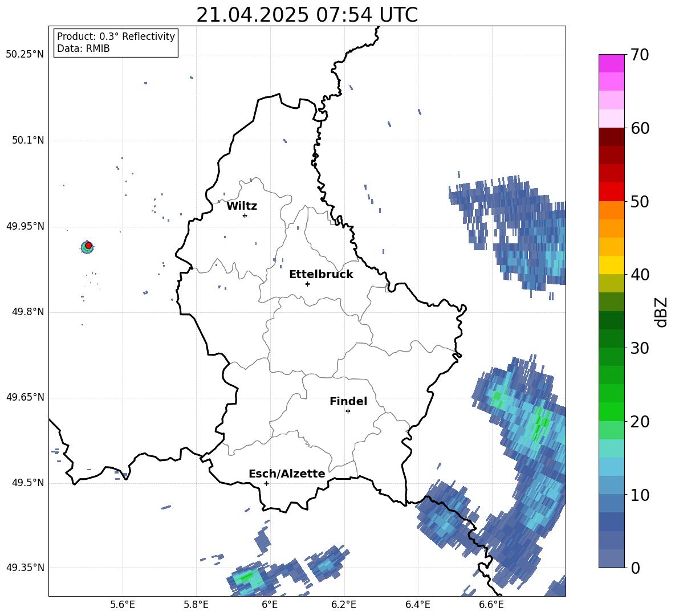The width and height of the screenshot is (675, 616).
Task: Click the 50.25°N latitude label
Action: pyautogui.click(x=25, y=55)
